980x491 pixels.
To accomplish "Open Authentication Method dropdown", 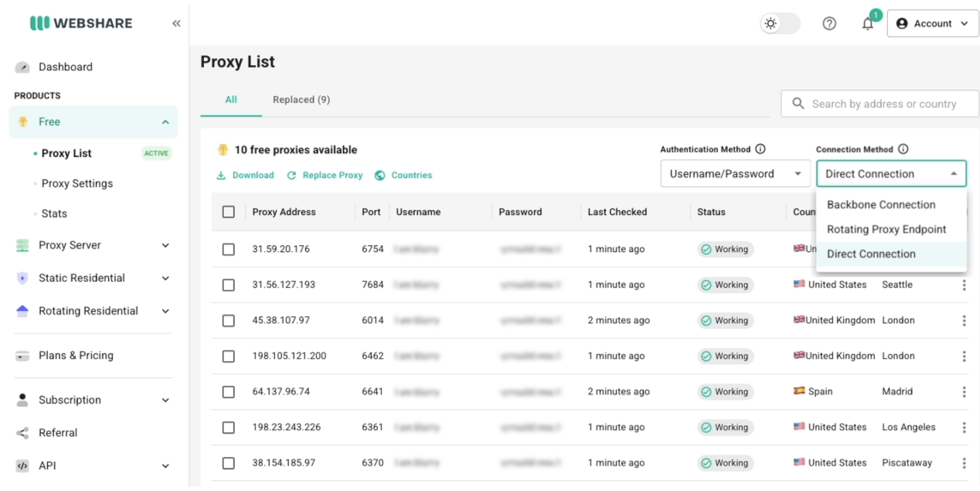I will [x=735, y=174].
